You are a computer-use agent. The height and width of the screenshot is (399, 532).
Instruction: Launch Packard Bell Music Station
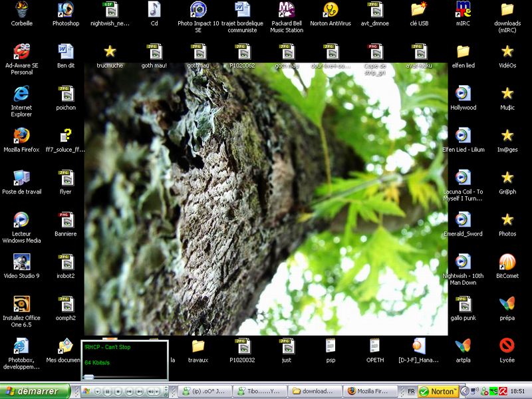(286, 9)
